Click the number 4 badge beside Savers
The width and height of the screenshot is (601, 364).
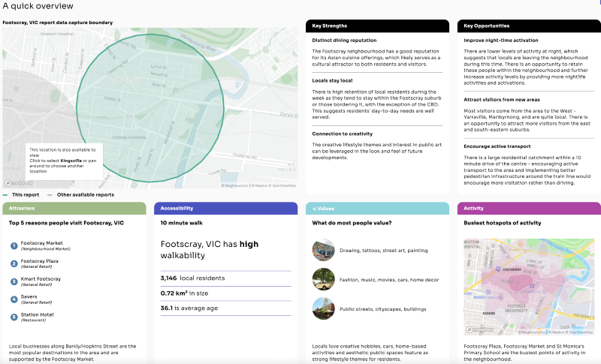pos(14,299)
